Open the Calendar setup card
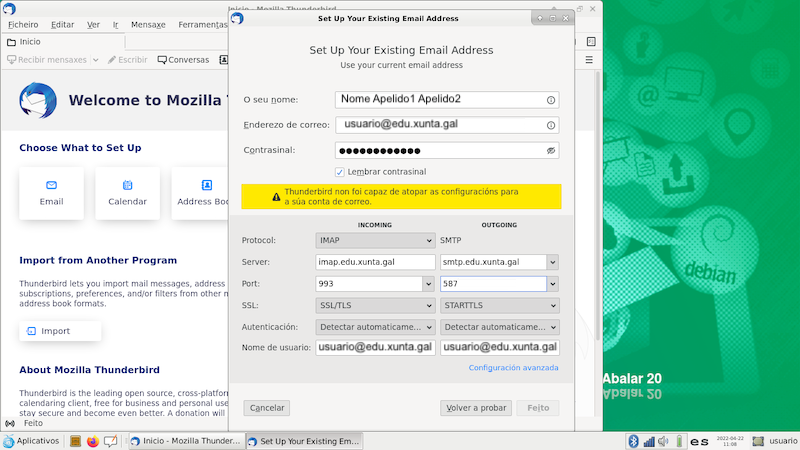The height and width of the screenshot is (450, 800). coord(127,193)
